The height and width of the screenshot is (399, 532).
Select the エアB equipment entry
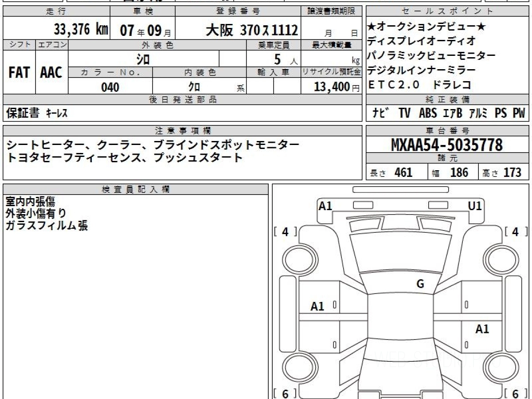[x=453, y=113]
